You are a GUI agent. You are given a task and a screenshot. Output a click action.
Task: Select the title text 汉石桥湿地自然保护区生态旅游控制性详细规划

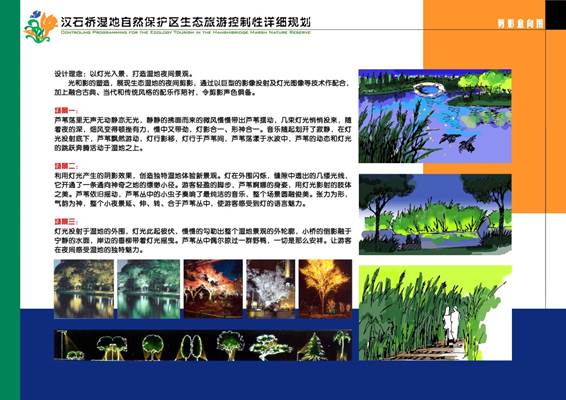pos(186,22)
